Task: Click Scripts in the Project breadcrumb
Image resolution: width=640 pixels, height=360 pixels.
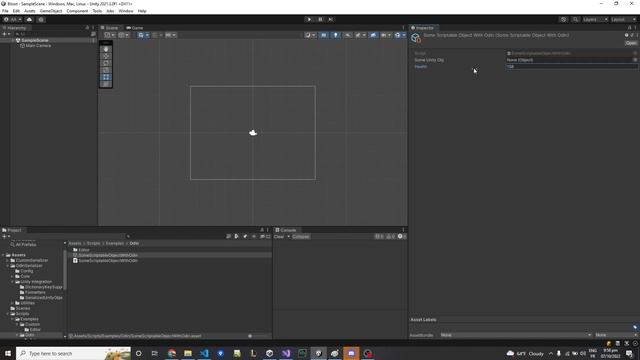Action: (x=93, y=243)
